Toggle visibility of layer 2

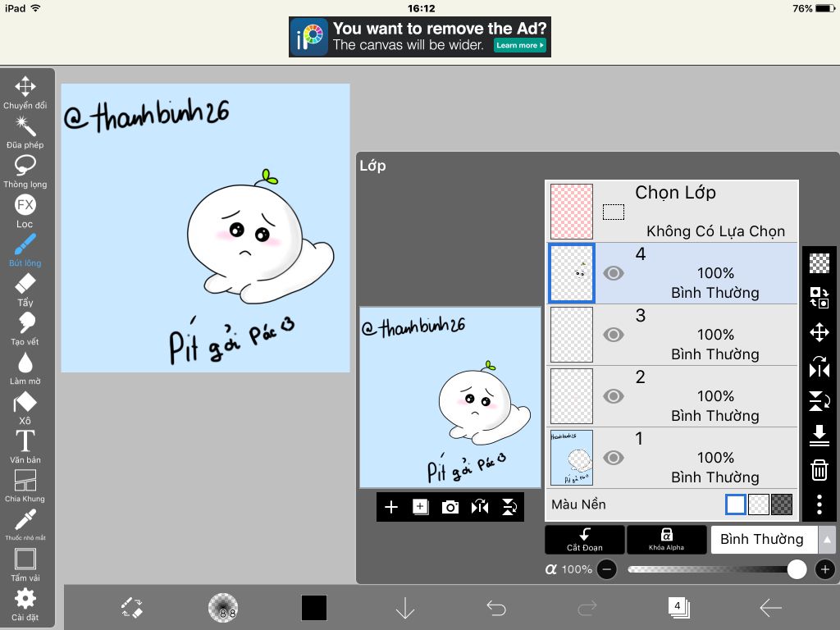pyautogui.click(x=614, y=396)
